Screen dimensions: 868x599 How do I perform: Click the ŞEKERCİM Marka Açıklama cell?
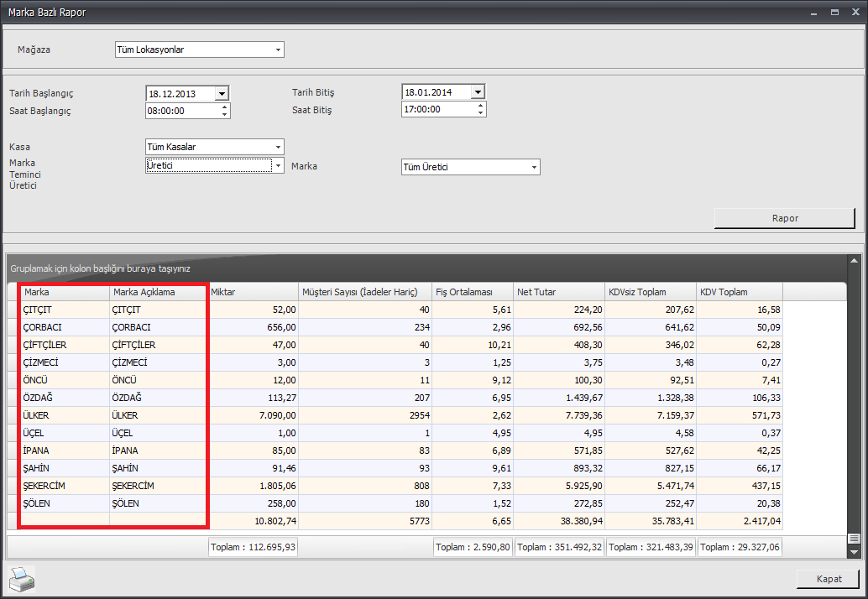click(159, 487)
